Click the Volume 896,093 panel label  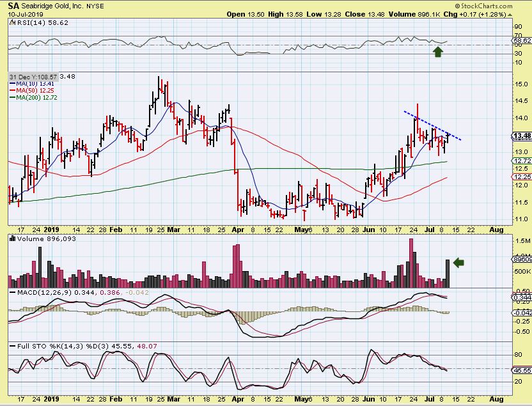pos(47,238)
